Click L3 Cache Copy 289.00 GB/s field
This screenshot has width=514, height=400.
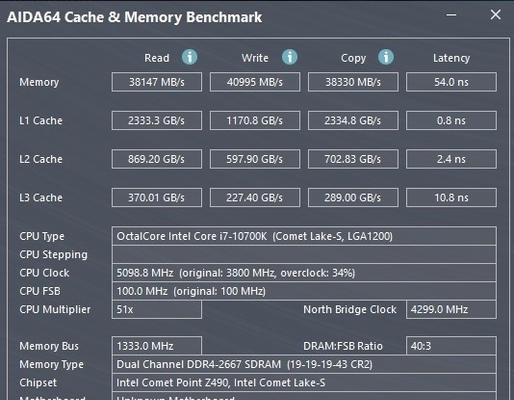(x=353, y=198)
